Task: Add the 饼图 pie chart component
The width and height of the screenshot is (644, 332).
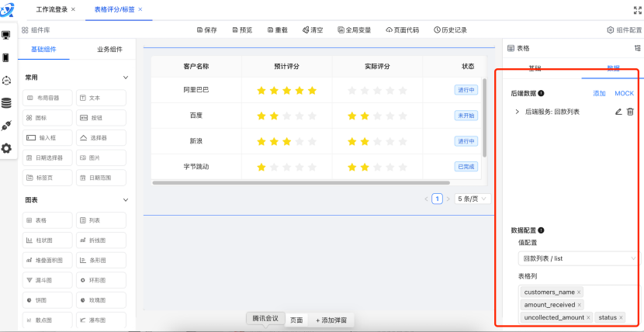Action: (x=47, y=300)
